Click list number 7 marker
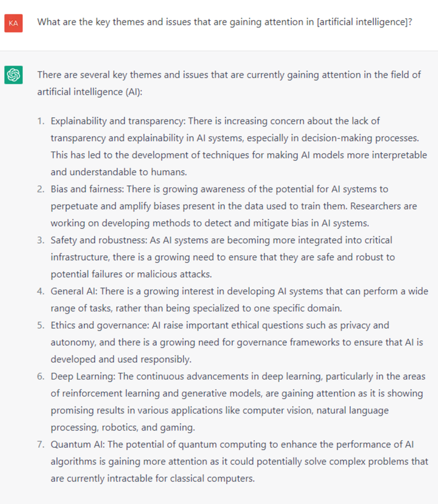Viewport: 438px width, 504px height. [41, 445]
